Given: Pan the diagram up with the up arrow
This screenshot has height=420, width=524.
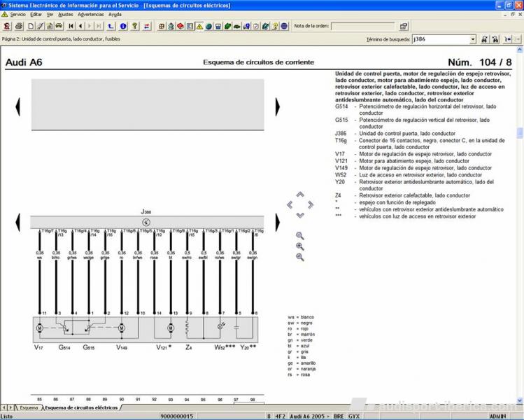Looking at the screenshot, I should tap(300, 195).
